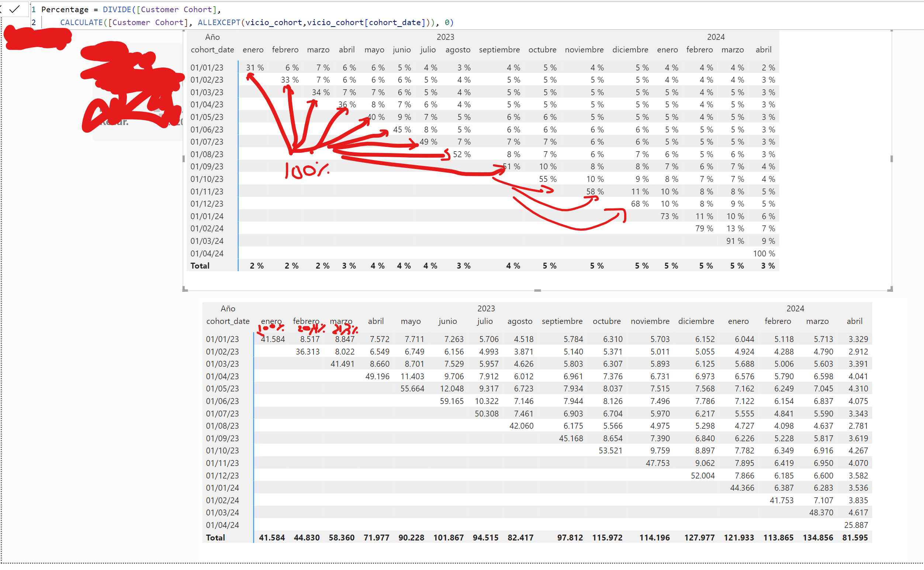Screen dimensions: 924x570
Task: Select the 'diciembre' header in the percentage matrix
Action: click(630, 49)
